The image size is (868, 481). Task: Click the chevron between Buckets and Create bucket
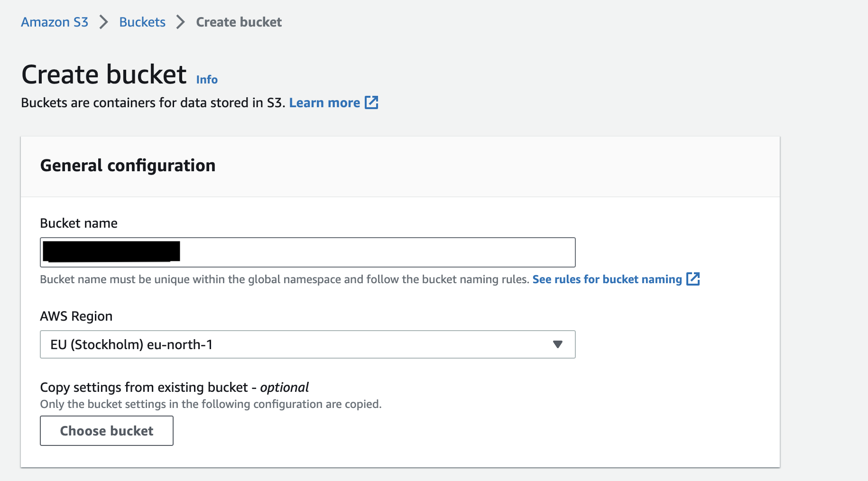pos(181,22)
